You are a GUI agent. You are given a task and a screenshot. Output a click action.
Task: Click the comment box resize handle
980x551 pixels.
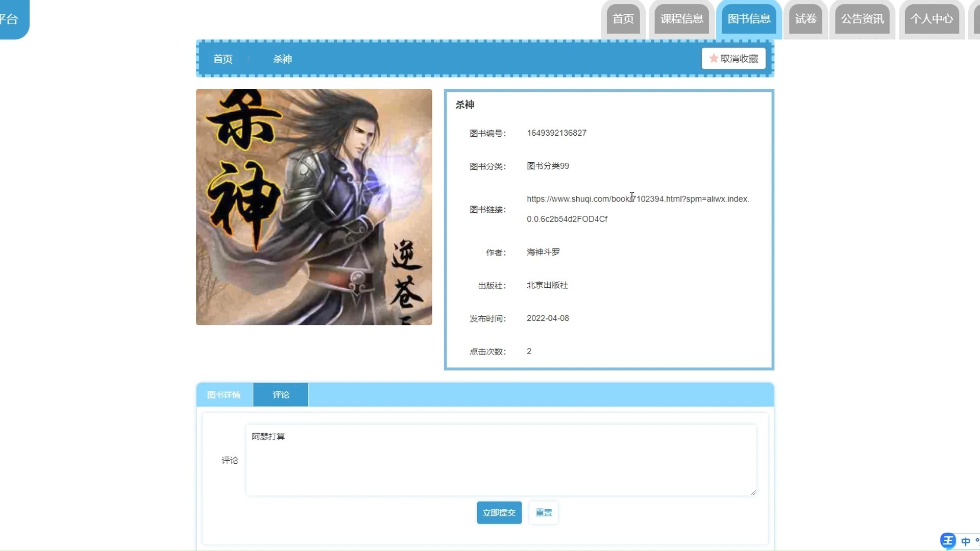[x=753, y=492]
